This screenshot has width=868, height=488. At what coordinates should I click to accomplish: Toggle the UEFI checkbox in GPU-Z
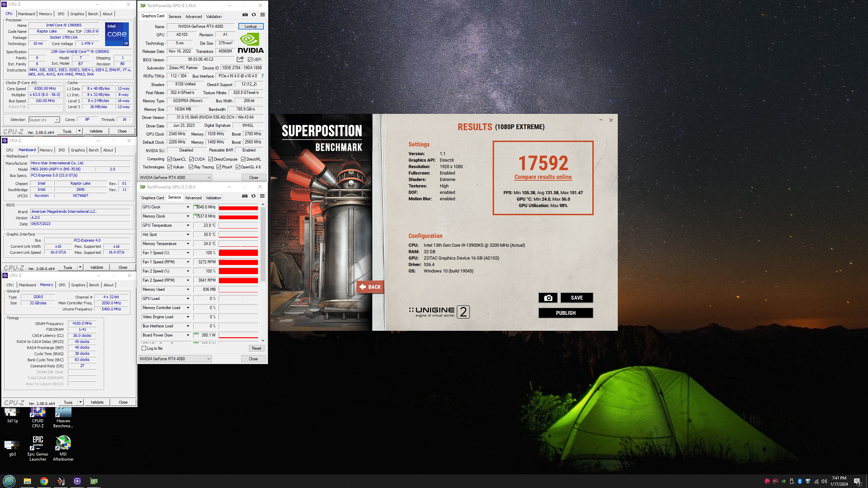tap(250, 60)
